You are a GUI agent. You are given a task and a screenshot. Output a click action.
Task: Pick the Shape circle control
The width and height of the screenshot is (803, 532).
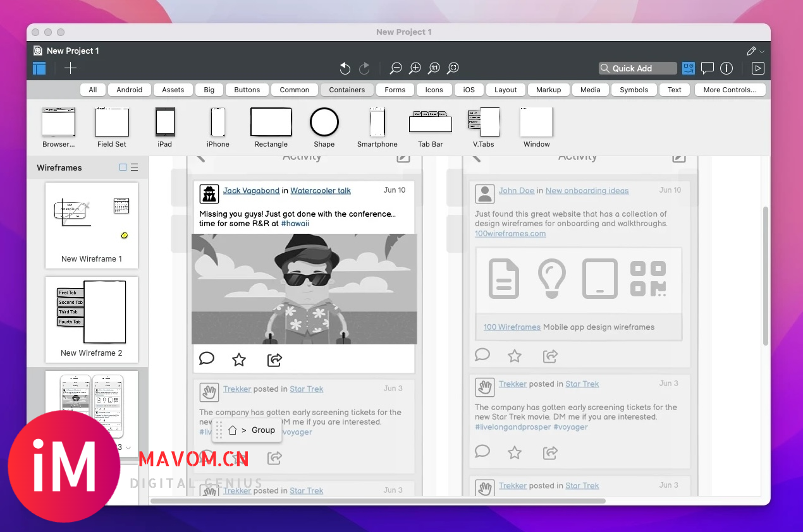coord(324,128)
